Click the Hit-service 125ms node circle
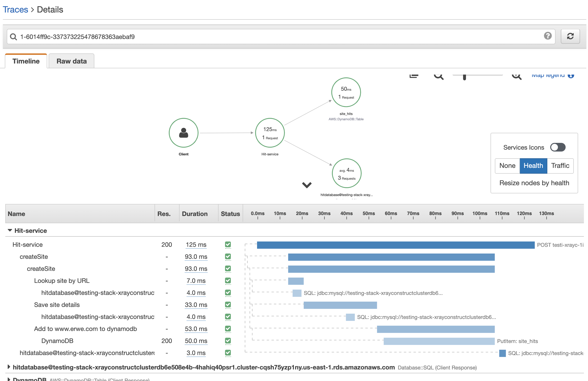The image size is (588, 381). click(x=270, y=133)
